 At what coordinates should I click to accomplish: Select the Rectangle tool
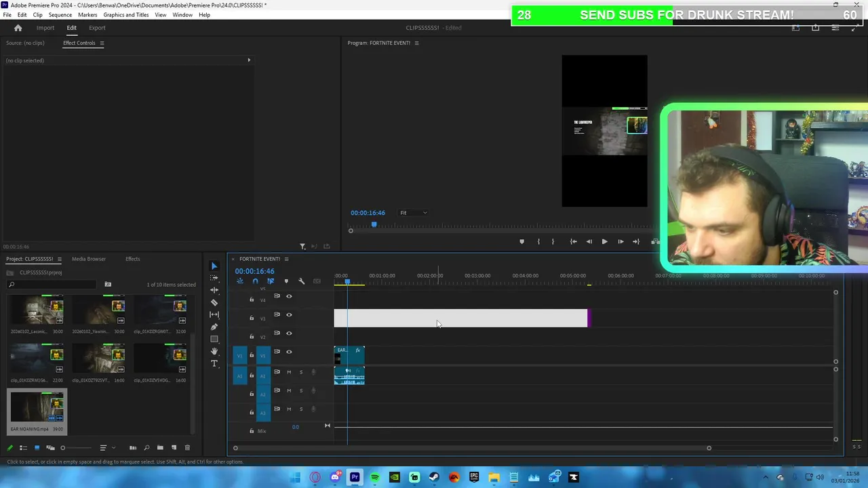(x=214, y=339)
